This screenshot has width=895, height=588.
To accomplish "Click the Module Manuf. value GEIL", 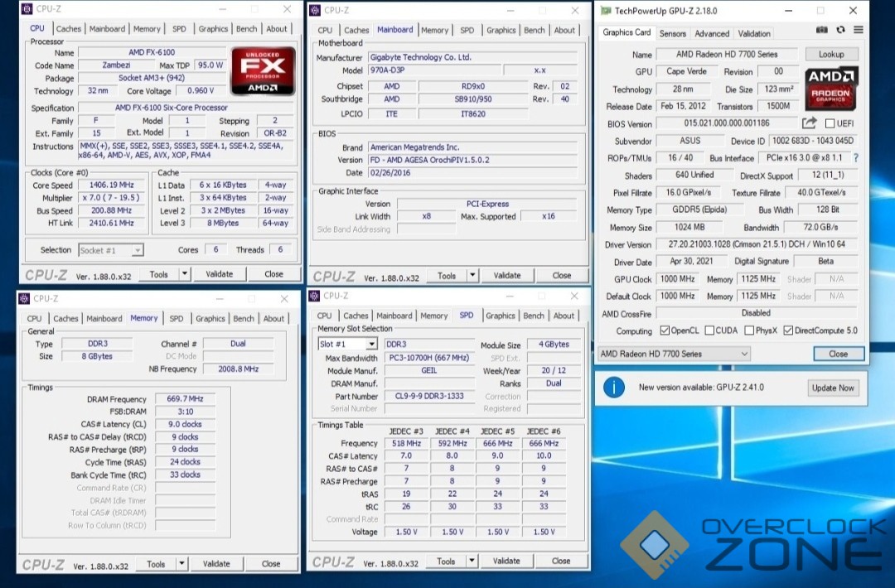I will coord(429,370).
